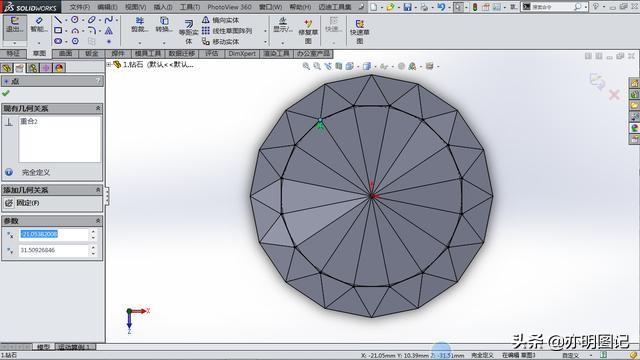The width and height of the screenshot is (640, 360).
Task: Select the Circle sketch tool
Action: (x=75, y=20)
